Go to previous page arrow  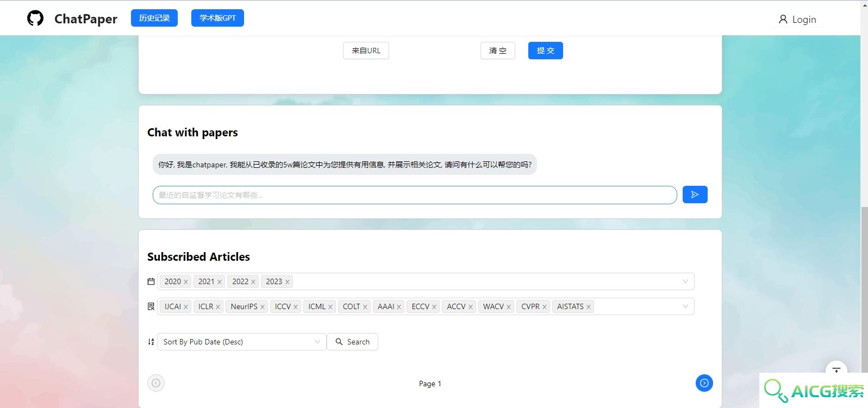(x=156, y=383)
